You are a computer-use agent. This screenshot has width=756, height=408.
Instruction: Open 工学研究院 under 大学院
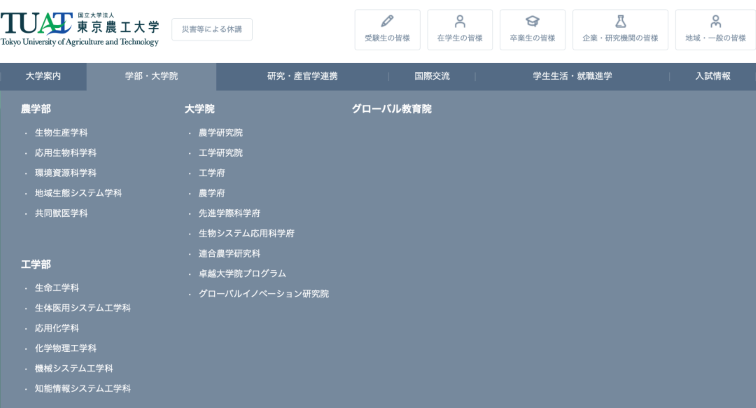(x=220, y=153)
